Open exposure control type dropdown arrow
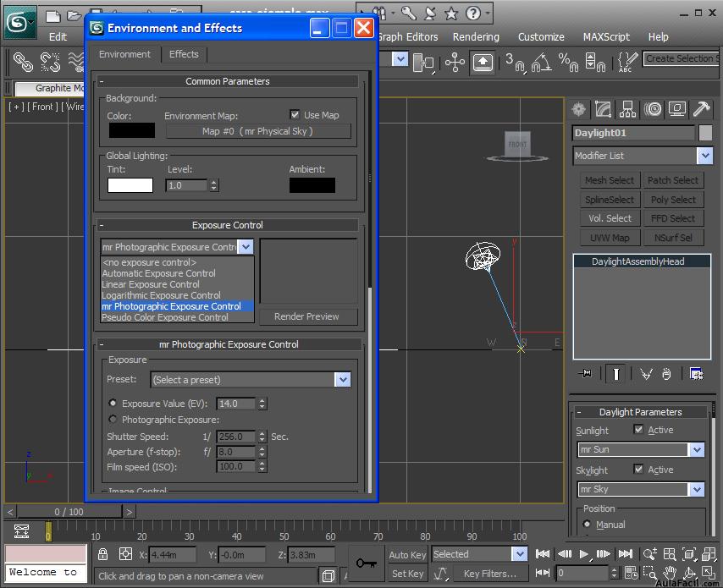723x588 pixels. [x=246, y=246]
